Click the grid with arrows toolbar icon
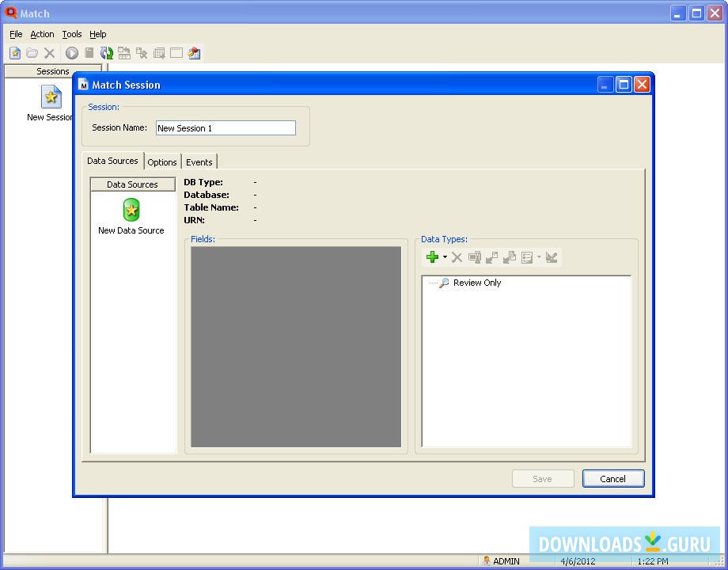 click(124, 53)
